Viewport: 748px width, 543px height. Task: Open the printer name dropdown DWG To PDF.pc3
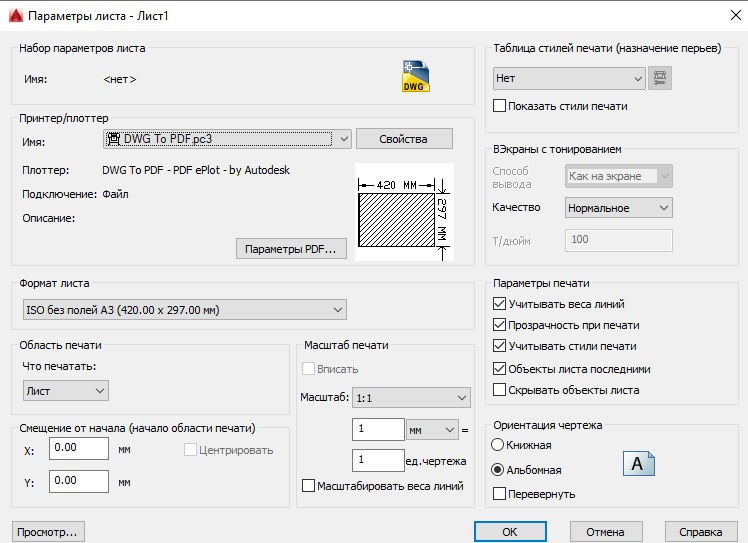click(227, 139)
